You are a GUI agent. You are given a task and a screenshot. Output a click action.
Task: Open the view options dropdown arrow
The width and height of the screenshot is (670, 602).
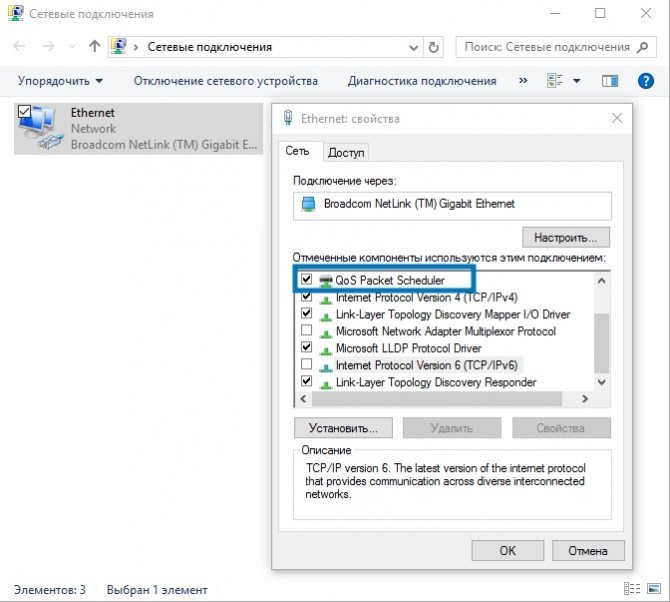576,81
